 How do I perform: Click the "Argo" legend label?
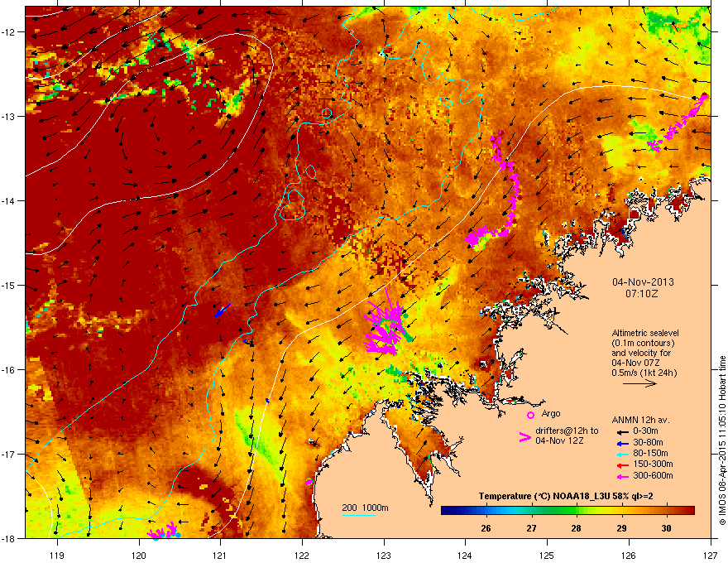point(551,413)
